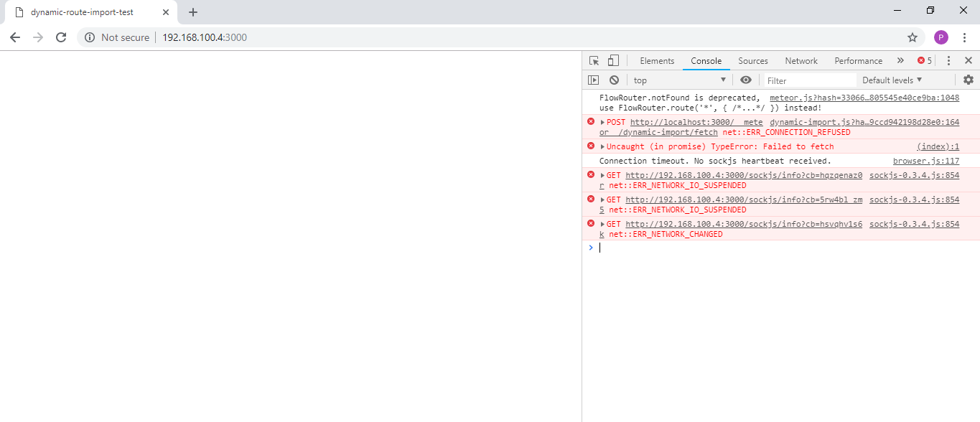The height and width of the screenshot is (422, 980).
Task: Open sockjs-0.3.4.js link on ERR_NETWORK_CHANGED row
Action: (x=914, y=224)
